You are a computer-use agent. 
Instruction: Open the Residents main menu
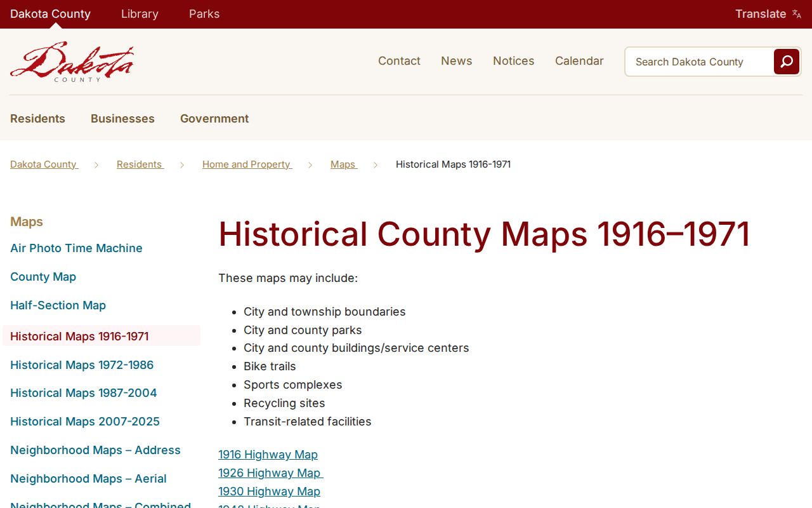coord(37,119)
